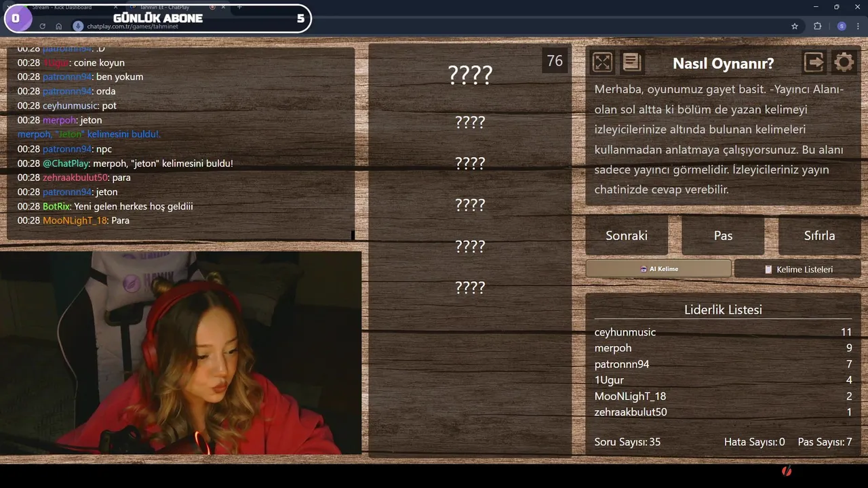
Task: Open Kelime Listeleri word lists
Action: click(x=797, y=269)
